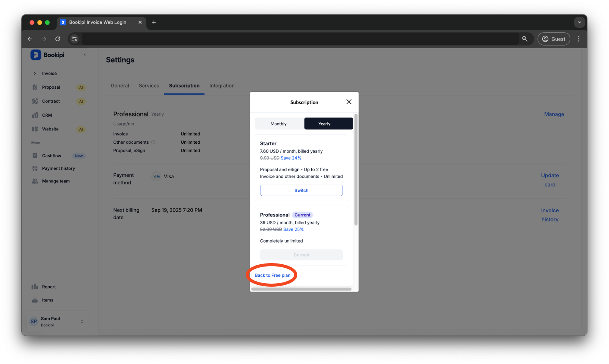Expand the Invoice sidebar section
609x364 pixels.
[35, 73]
